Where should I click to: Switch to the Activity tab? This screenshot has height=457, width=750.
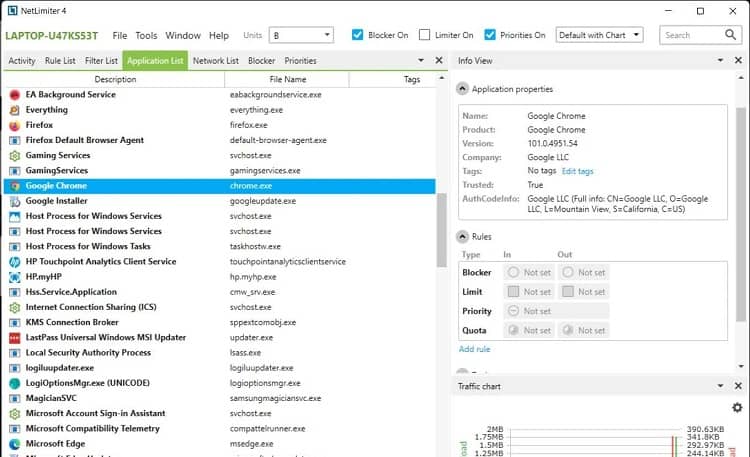point(22,61)
